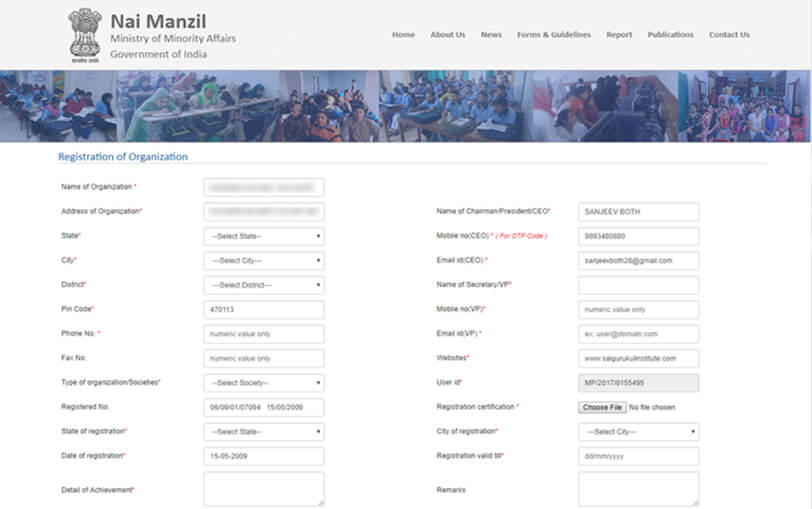This screenshot has height=509, width=812.
Task: Go to the News menu item
Action: 491,35
